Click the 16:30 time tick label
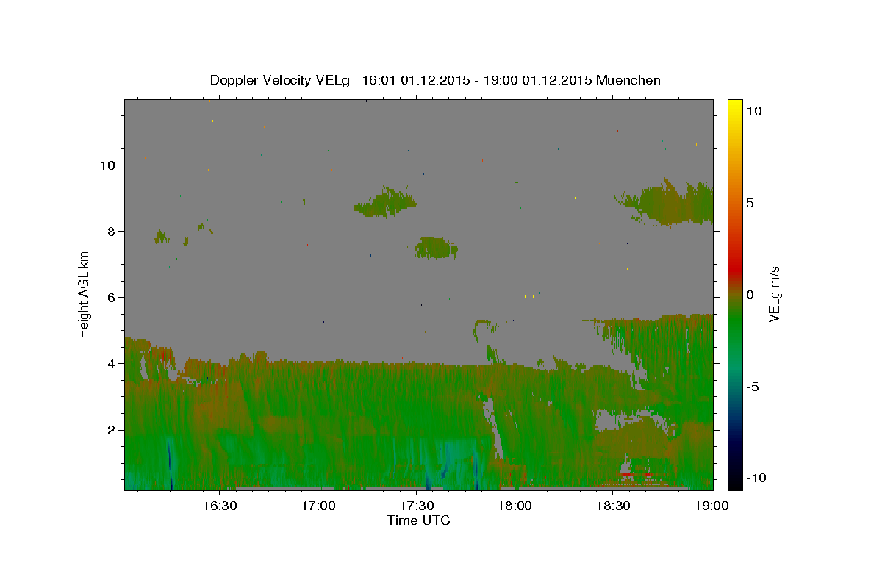882x588 pixels. (219, 506)
